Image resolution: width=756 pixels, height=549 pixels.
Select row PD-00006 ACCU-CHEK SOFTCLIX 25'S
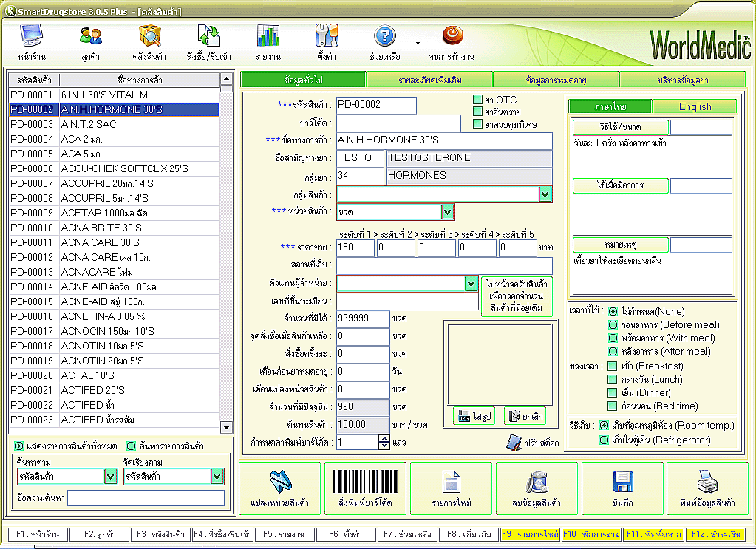(115, 168)
